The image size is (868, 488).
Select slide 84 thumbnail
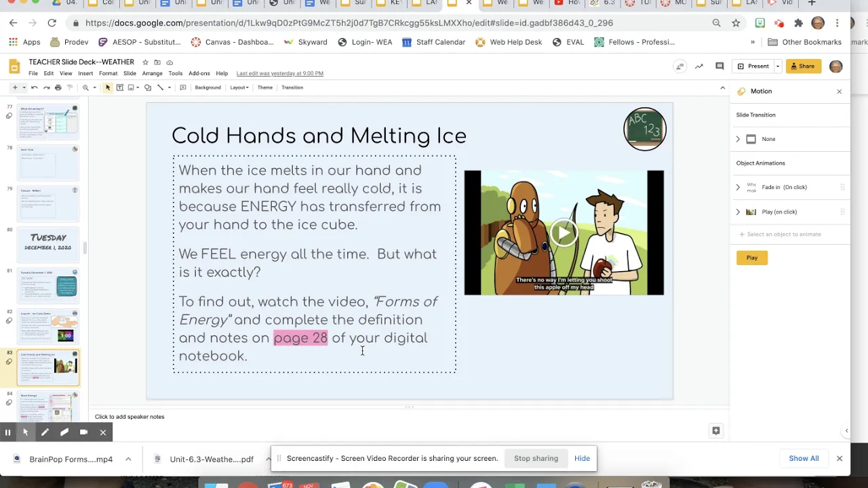coord(48,406)
